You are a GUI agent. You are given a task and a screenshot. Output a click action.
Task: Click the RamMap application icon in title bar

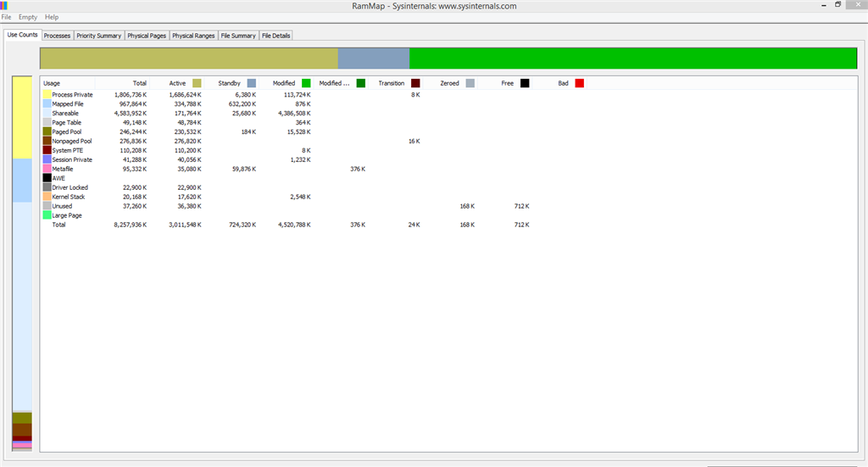pyautogui.click(x=4, y=6)
